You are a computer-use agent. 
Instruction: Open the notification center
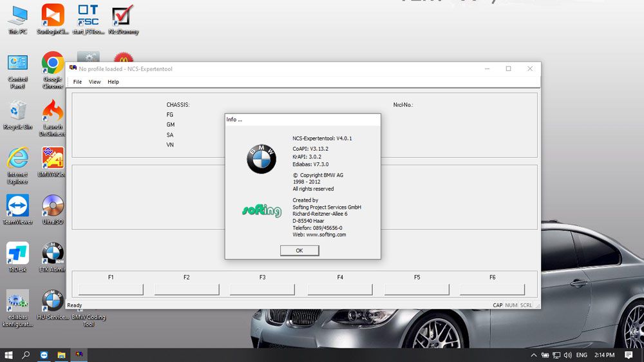[x=629, y=355]
